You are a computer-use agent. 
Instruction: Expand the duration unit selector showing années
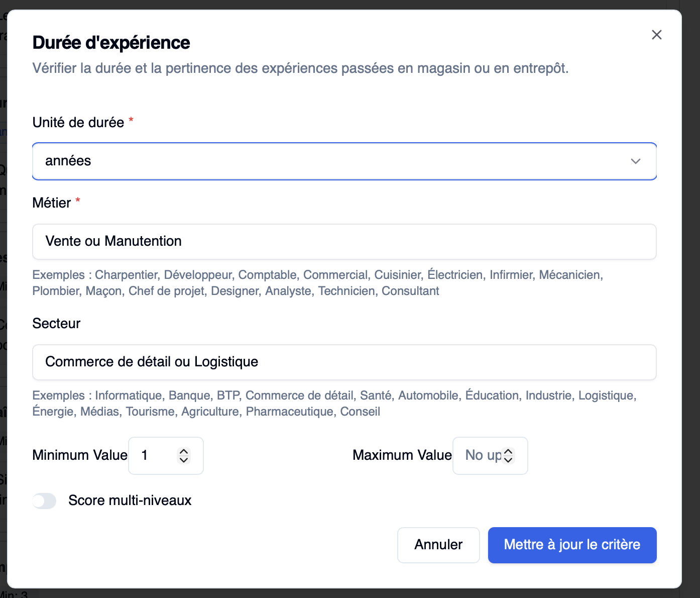click(x=636, y=161)
